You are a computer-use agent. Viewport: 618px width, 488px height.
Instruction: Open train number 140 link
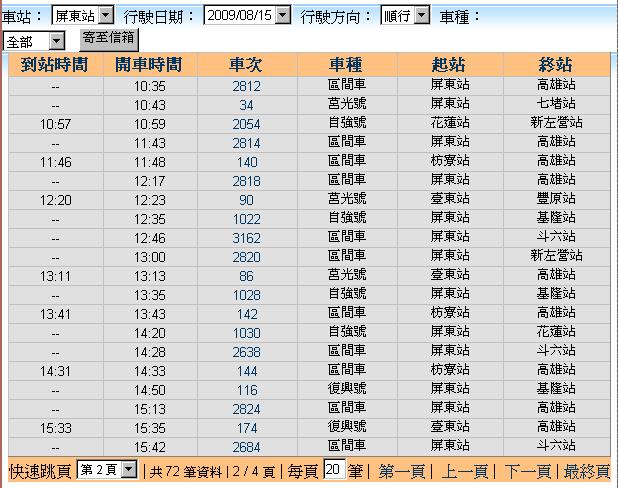(247, 162)
